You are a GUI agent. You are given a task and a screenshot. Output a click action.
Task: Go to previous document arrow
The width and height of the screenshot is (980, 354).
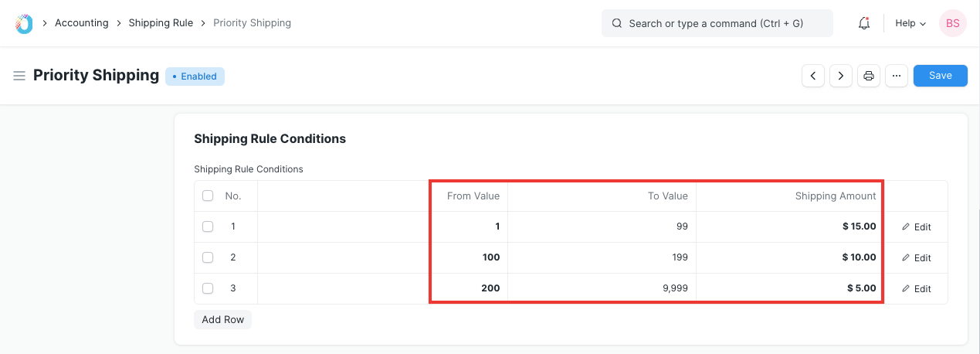click(x=813, y=76)
